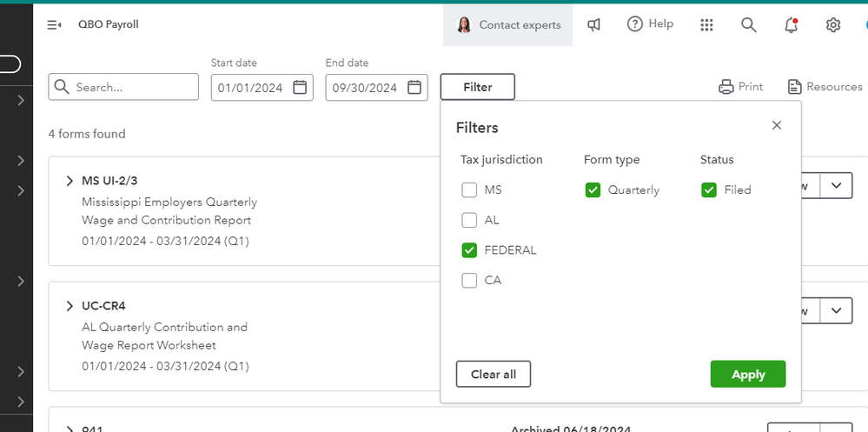Open the apps grid icon
Image resolution: width=868 pixels, height=432 pixels.
[x=706, y=25]
